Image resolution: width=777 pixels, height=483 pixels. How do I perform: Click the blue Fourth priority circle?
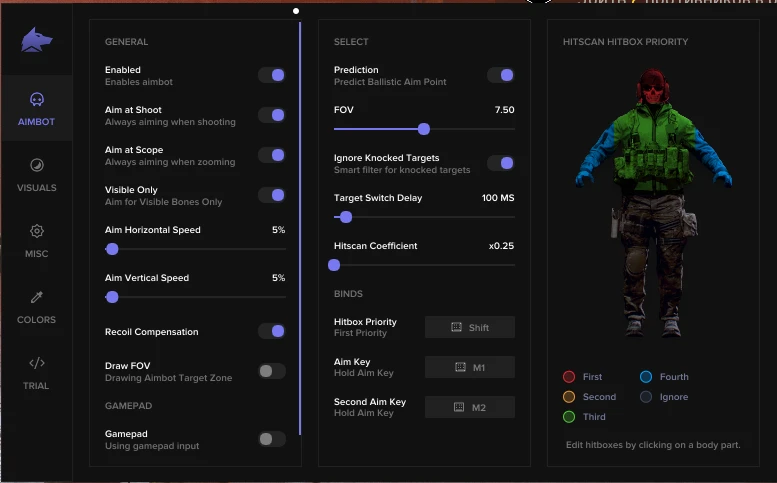[x=646, y=377]
